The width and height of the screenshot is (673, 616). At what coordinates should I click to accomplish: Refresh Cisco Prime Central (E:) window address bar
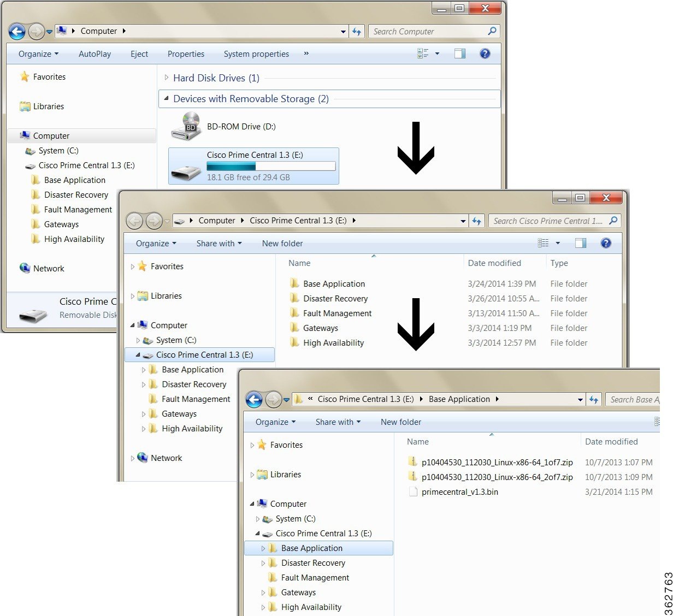point(477,221)
